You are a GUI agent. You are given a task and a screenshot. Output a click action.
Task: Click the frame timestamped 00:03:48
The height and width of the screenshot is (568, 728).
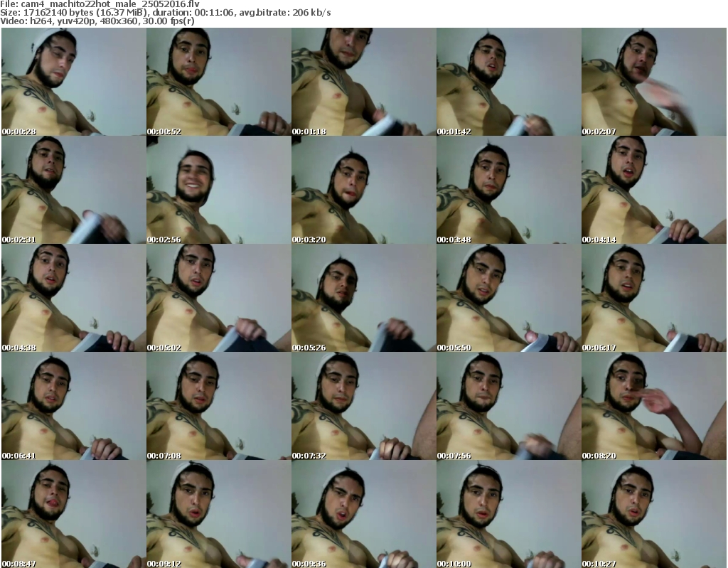[508, 190]
